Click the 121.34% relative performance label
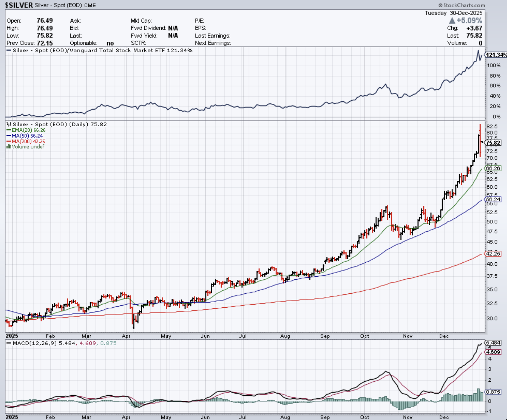This screenshot has width=507, height=420. pyautogui.click(x=496, y=55)
